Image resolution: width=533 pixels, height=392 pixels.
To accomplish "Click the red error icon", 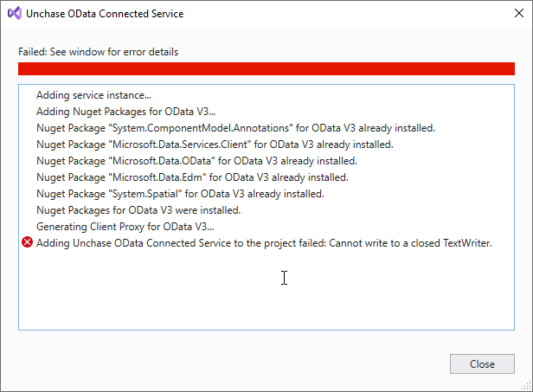I will pos(27,242).
